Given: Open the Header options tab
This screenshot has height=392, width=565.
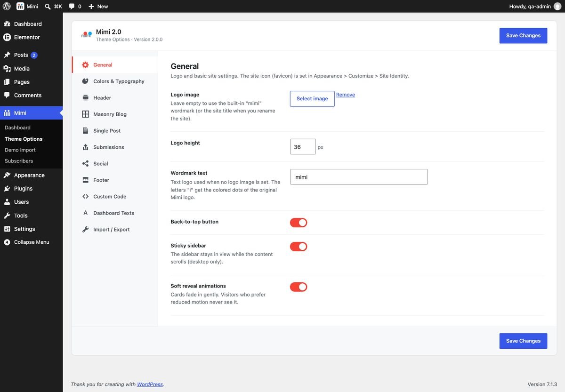Looking at the screenshot, I should point(115,98).
